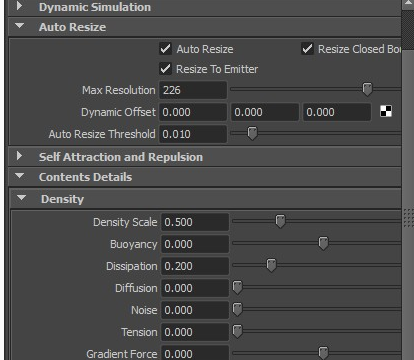Image resolution: width=414 pixels, height=360 pixels.
Task: Click the Max Resolution value field
Action: point(193,90)
